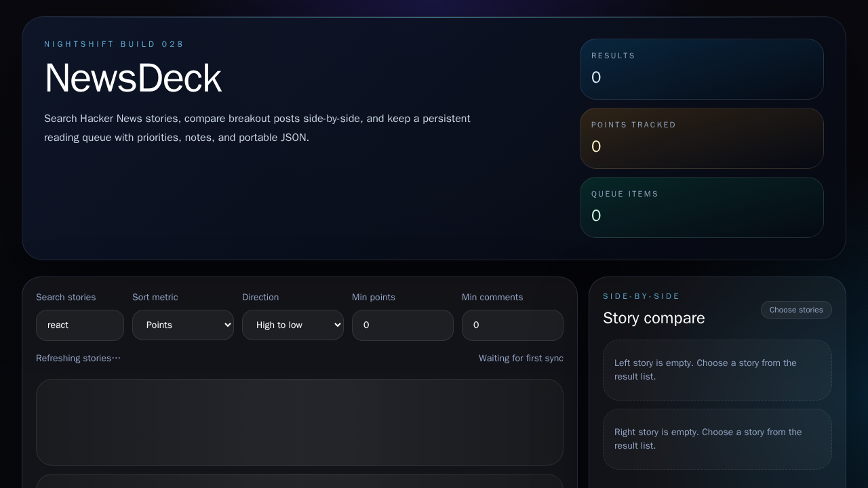Click the Waiting for first sync status
This screenshot has height=488, width=868.
[x=521, y=358]
